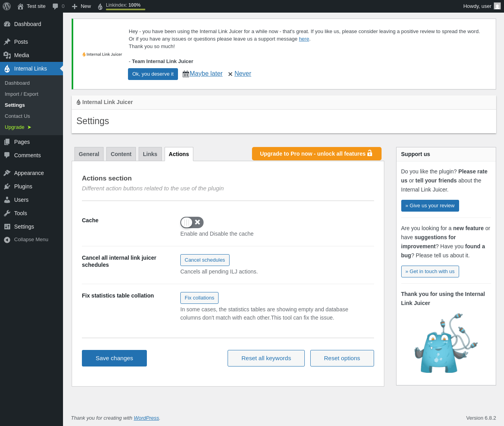This screenshot has height=426, width=504.
Task: Open Appearance brush icon
Action: (7, 173)
